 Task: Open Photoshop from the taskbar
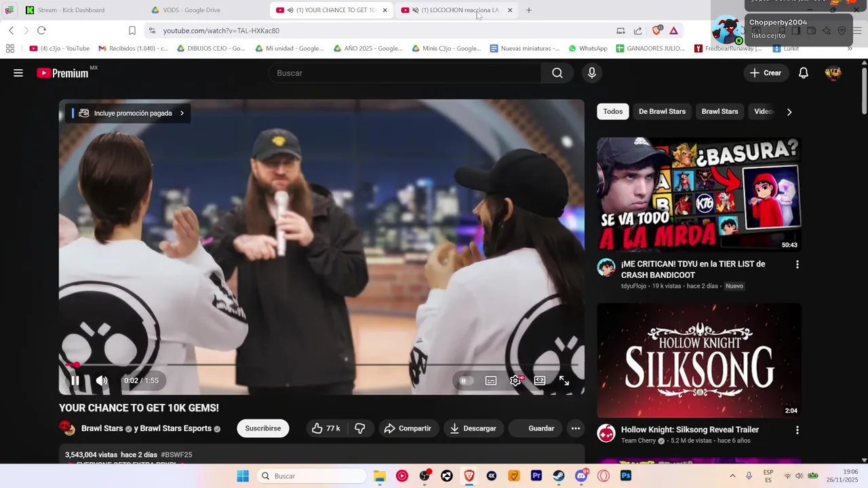(626, 476)
